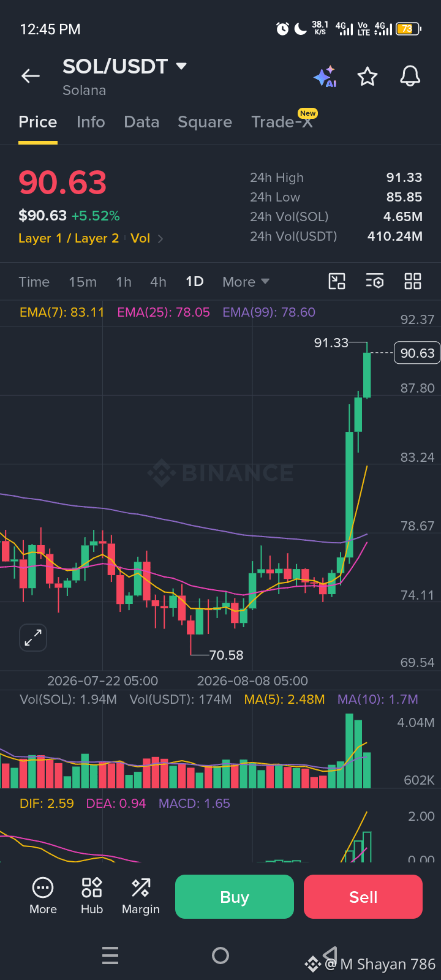Tap the 2026-07-22 05:00 date label

[102, 681]
